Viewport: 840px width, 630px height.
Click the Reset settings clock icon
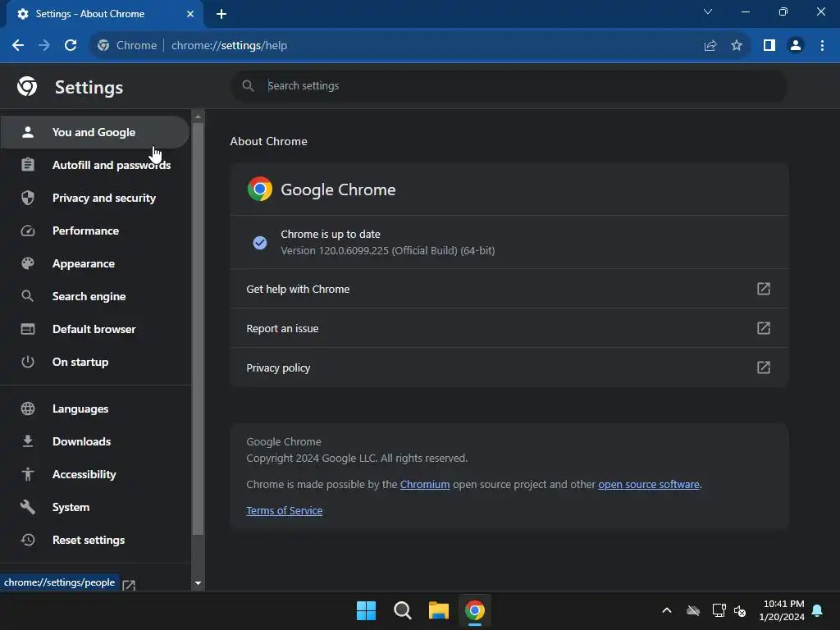[28, 540]
